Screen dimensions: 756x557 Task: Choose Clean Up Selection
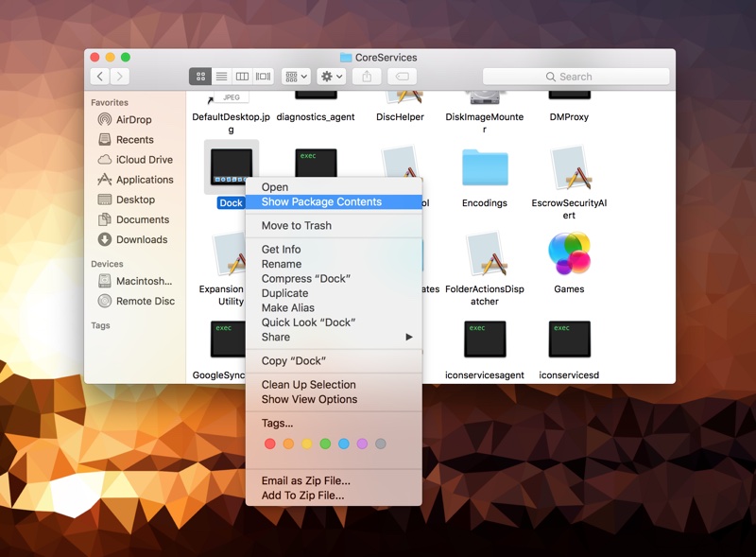click(x=334, y=385)
